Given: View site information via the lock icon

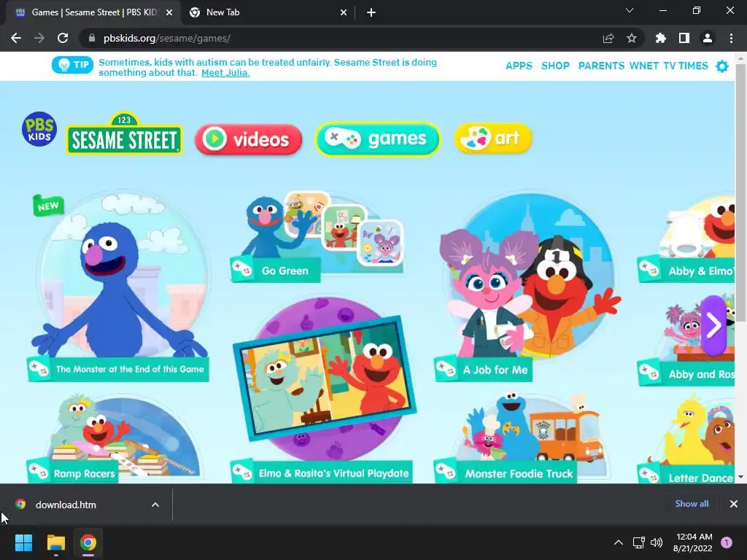Looking at the screenshot, I should click(x=92, y=38).
